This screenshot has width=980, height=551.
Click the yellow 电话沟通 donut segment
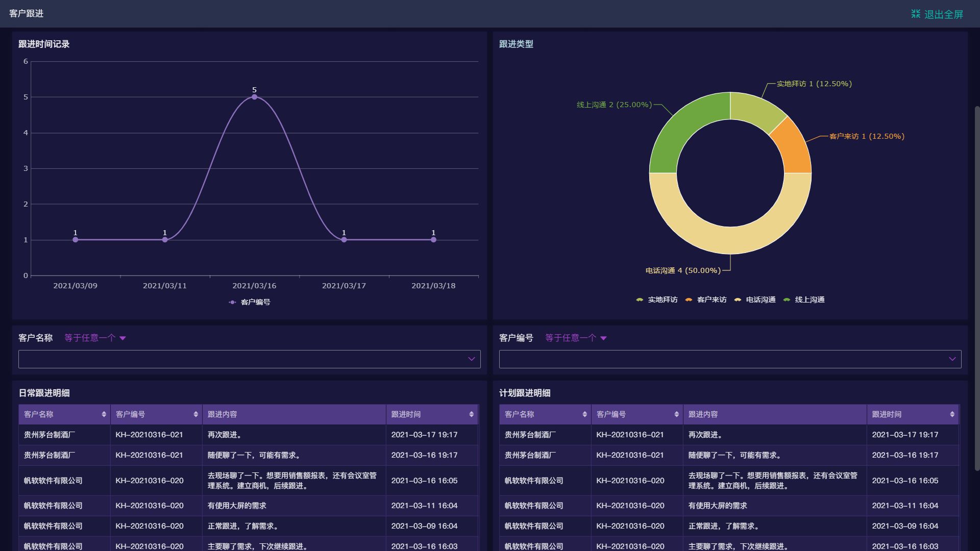point(730,240)
